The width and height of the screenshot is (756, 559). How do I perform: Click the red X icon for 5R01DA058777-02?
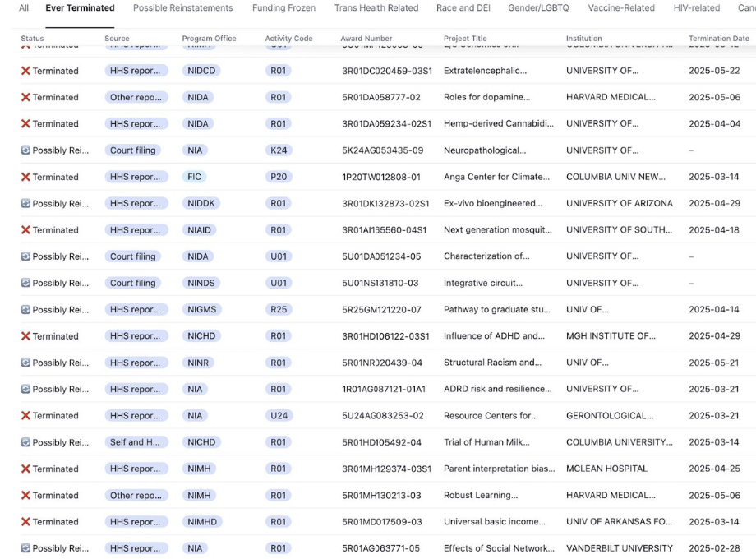coord(25,98)
